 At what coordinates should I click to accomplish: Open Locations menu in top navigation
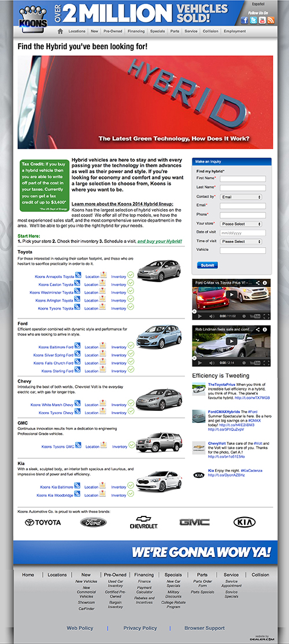point(77,31)
